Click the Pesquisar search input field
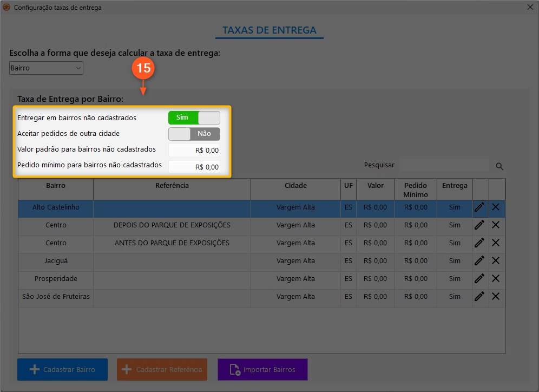Screen dimensions: 539x392 coord(444,165)
